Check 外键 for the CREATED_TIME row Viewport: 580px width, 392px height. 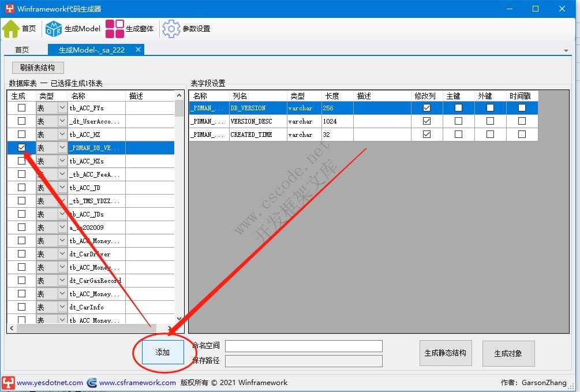pyautogui.click(x=490, y=134)
